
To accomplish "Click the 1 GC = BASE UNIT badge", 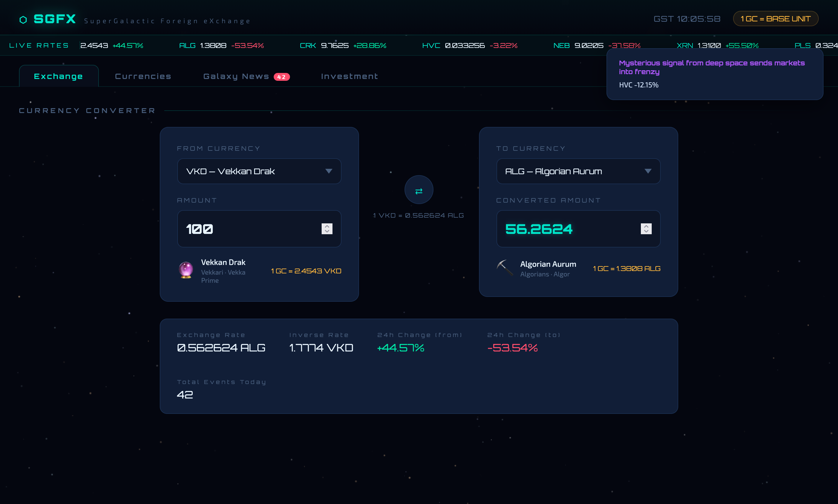I will click(x=776, y=19).
